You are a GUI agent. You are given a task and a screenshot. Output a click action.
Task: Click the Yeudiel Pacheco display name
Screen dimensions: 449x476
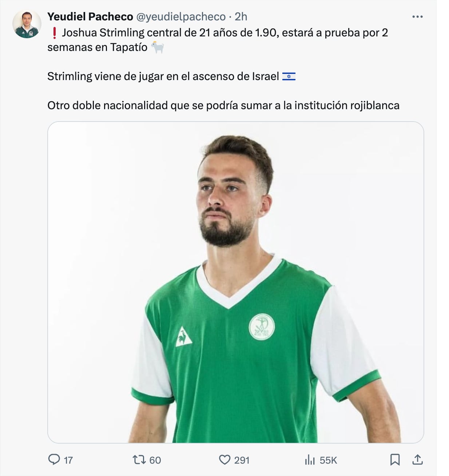coord(90,17)
